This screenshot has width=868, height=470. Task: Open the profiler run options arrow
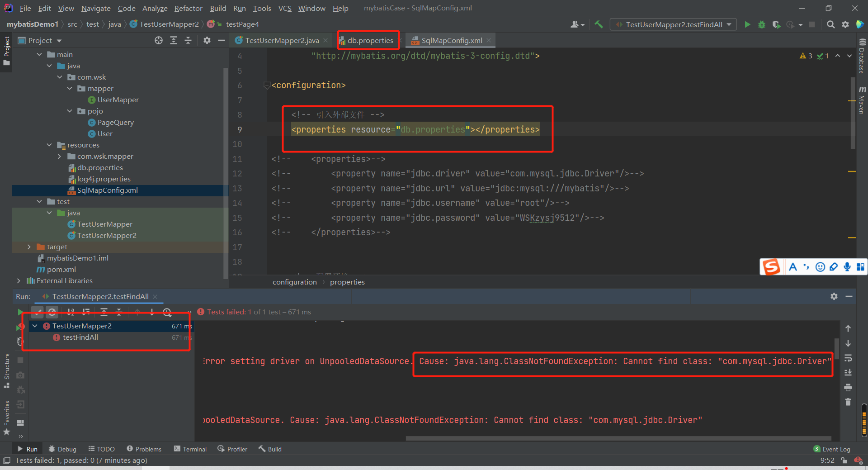click(x=801, y=25)
